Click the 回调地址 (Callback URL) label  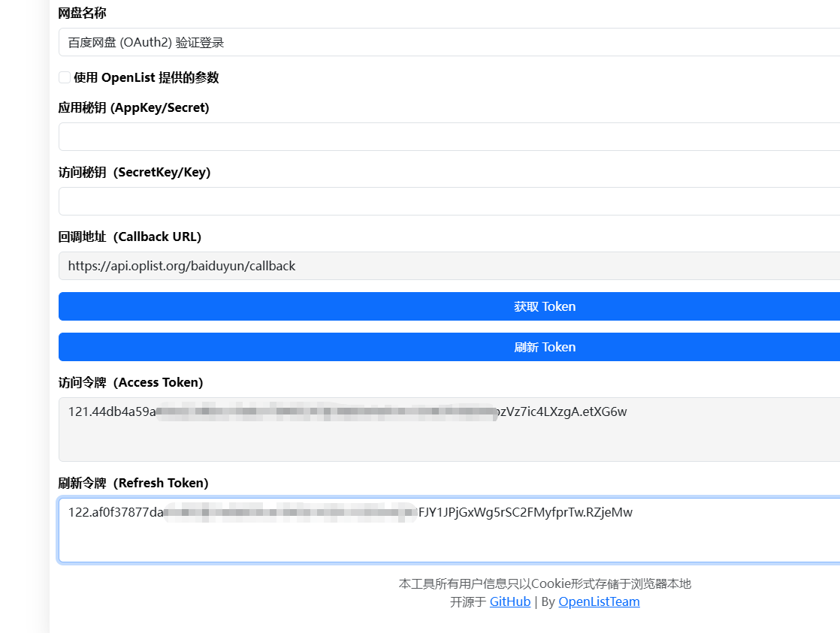[130, 237]
